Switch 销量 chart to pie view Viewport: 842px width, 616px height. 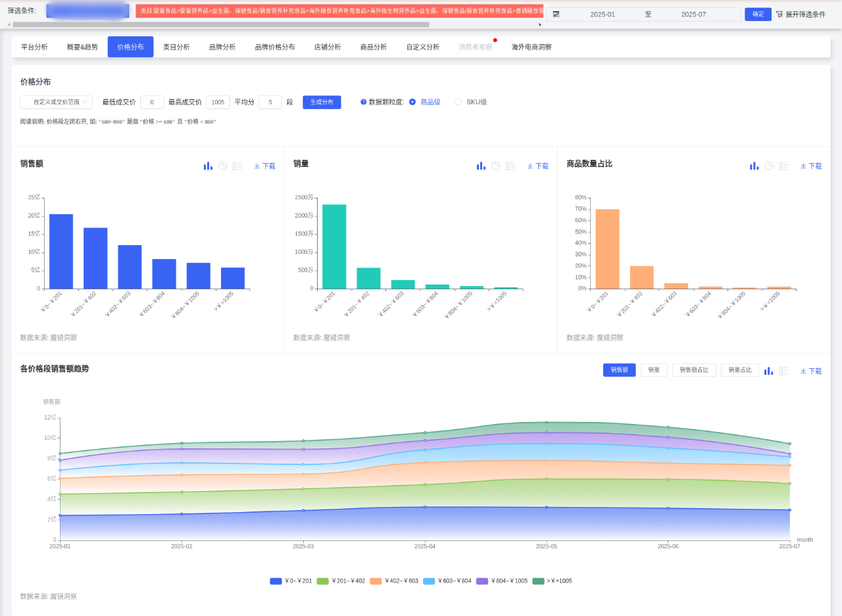(x=496, y=166)
